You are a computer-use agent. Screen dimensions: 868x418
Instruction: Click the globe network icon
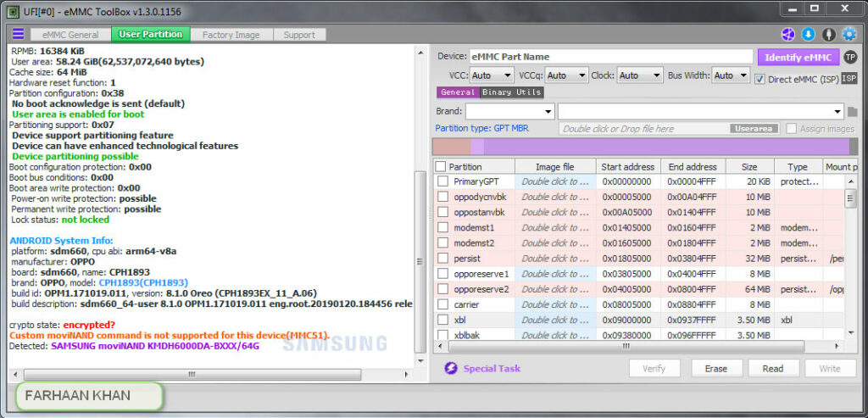788,35
